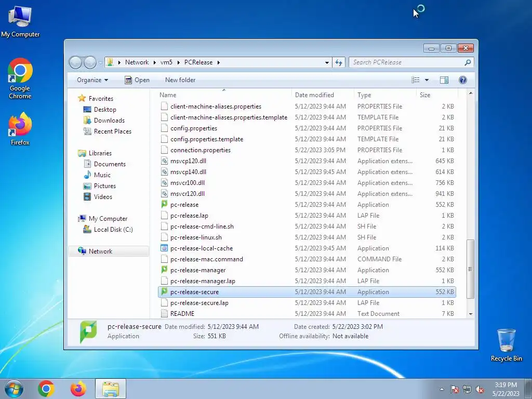Open the view options dropdown arrow
The height and width of the screenshot is (399, 532).
pos(427,79)
